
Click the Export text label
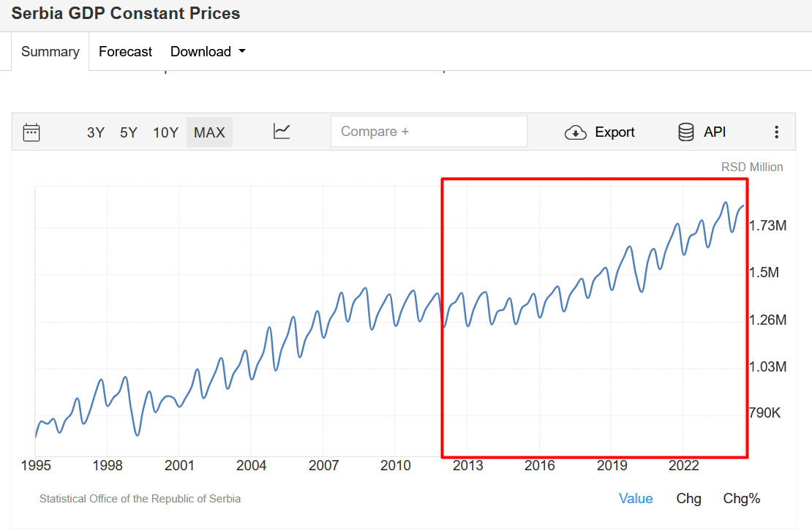(x=614, y=132)
